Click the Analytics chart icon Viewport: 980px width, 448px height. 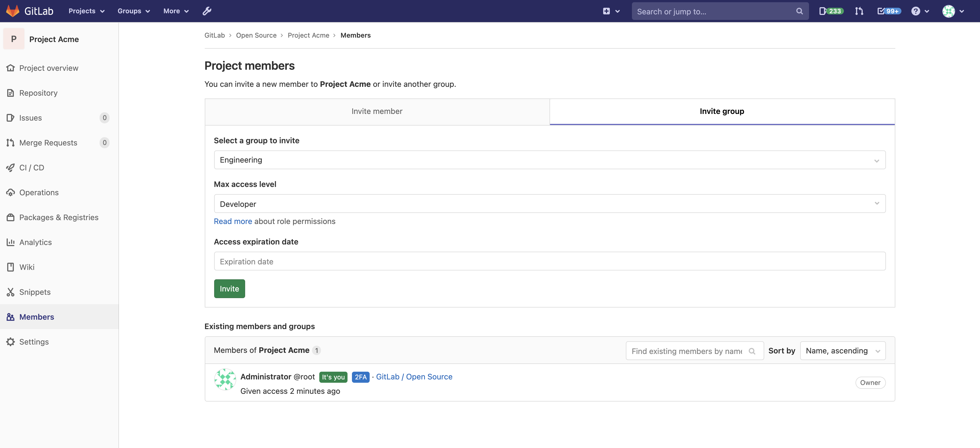click(x=11, y=242)
